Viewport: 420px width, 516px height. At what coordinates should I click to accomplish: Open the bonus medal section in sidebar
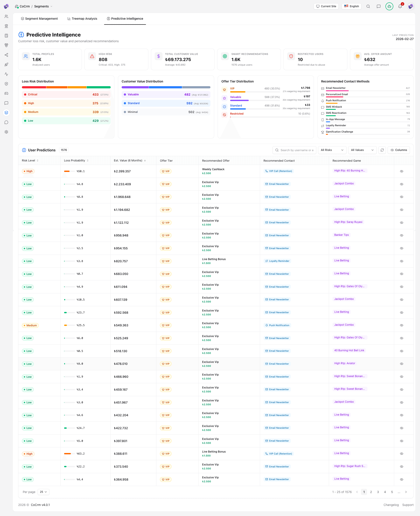pyautogui.click(x=6, y=45)
